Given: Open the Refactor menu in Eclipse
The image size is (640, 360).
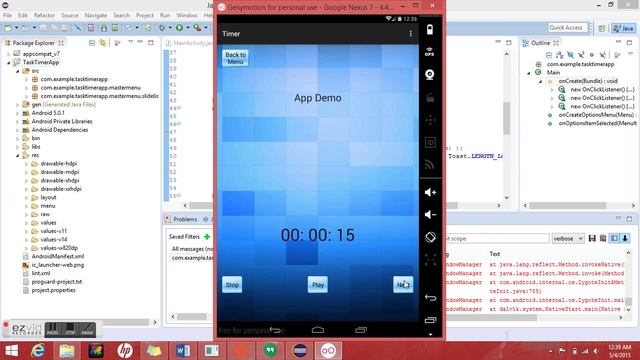Looking at the screenshot, I should point(44,15).
